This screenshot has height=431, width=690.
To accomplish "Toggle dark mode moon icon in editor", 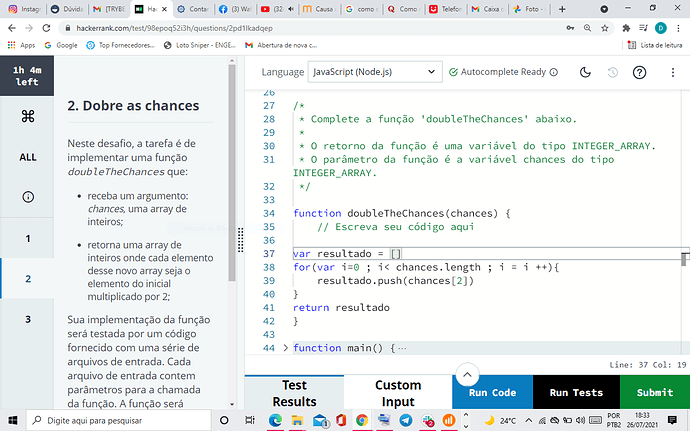I will (585, 72).
